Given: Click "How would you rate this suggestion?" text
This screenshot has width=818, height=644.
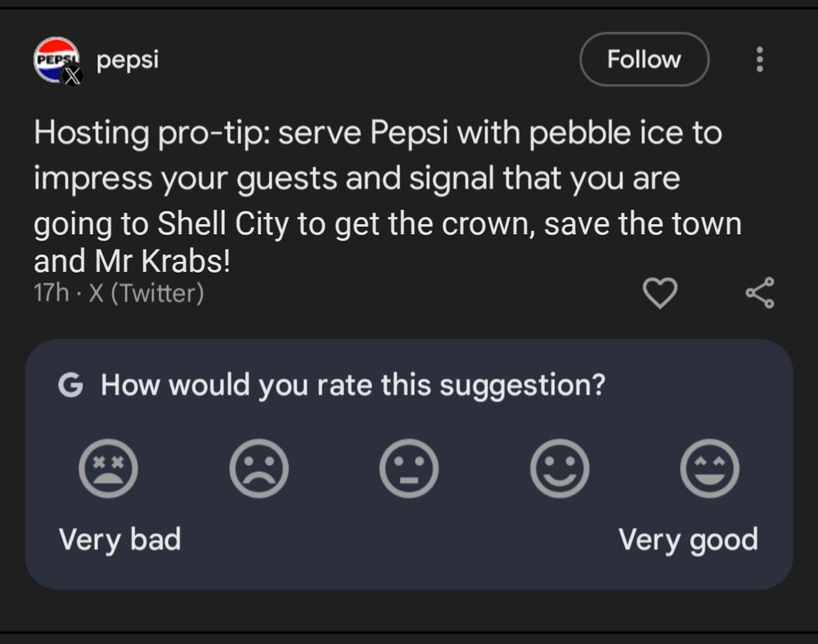Looking at the screenshot, I should [353, 385].
